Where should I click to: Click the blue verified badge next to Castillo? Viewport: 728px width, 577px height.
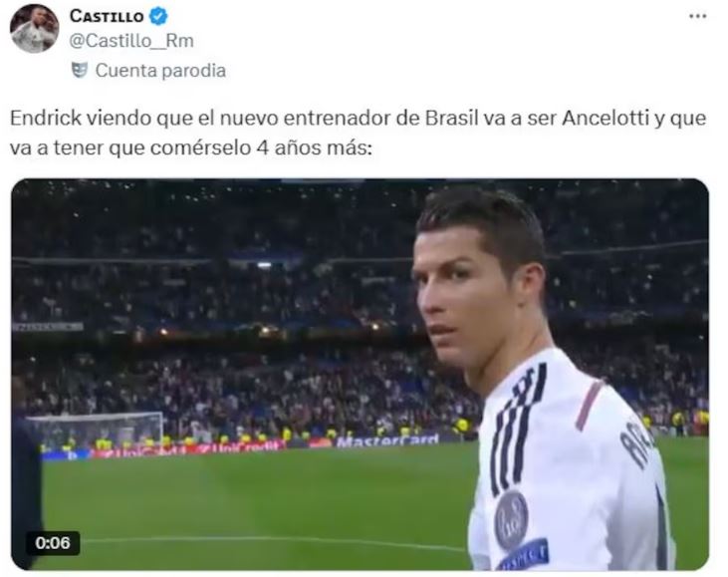[x=158, y=16]
